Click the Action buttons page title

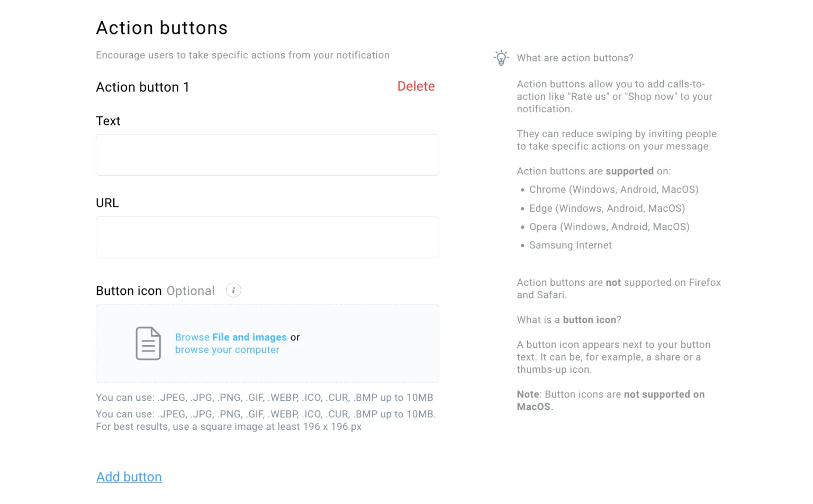click(x=161, y=28)
